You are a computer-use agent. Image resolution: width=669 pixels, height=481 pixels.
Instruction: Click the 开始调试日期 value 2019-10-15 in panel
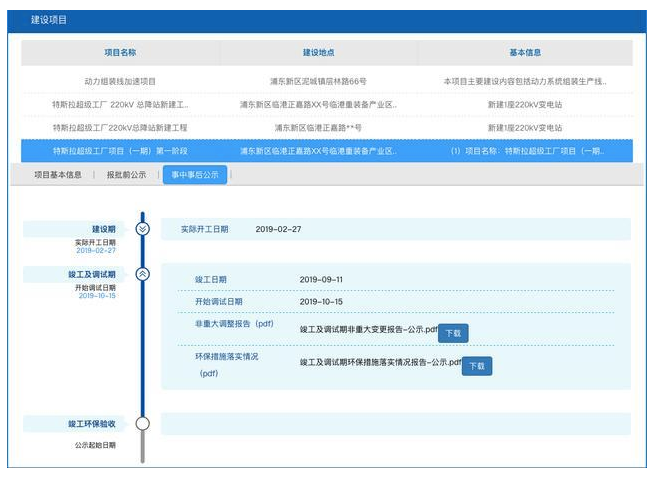(x=321, y=302)
